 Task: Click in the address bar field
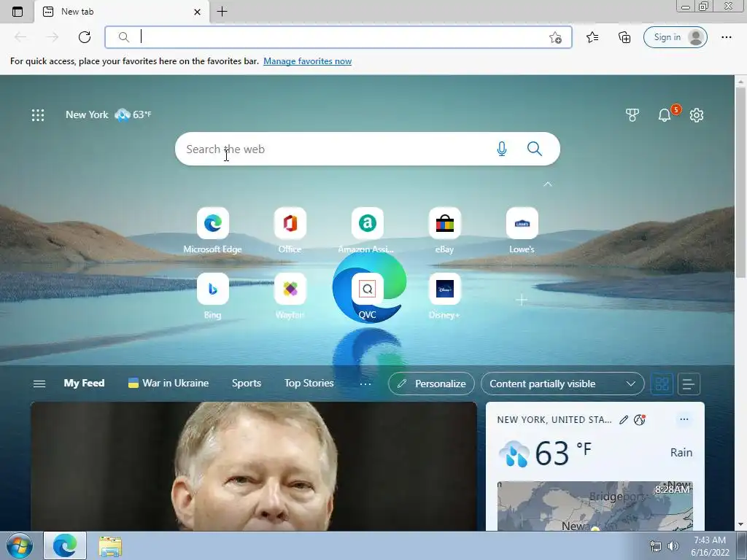[338, 37]
